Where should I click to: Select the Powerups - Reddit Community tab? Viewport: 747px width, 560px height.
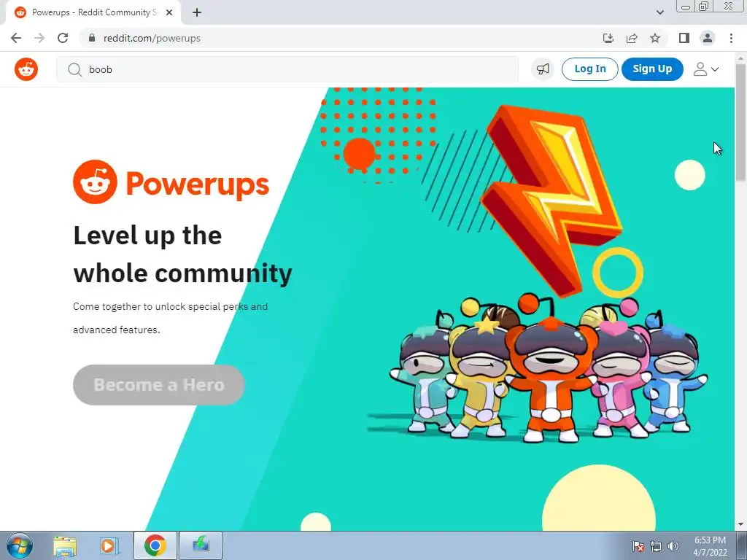coord(93,13)
